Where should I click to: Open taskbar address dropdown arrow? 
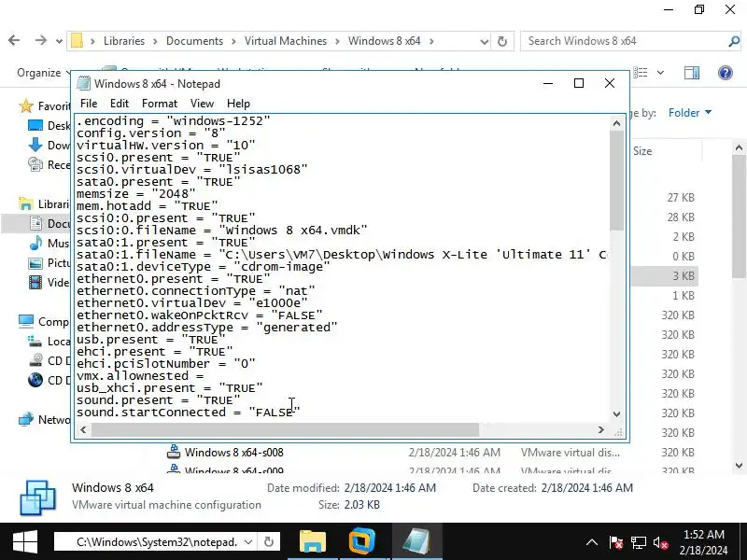pyautogui.click(x=248, y=542)
